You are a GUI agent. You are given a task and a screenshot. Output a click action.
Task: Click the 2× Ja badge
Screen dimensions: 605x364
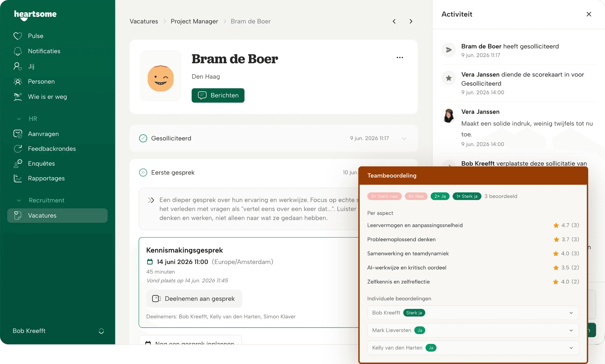coord(440,196)
